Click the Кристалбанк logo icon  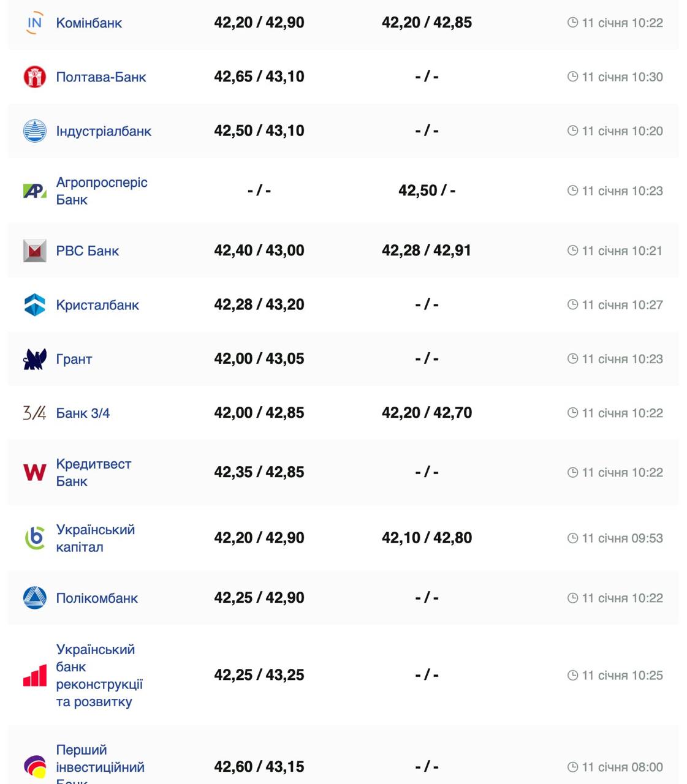34,305
